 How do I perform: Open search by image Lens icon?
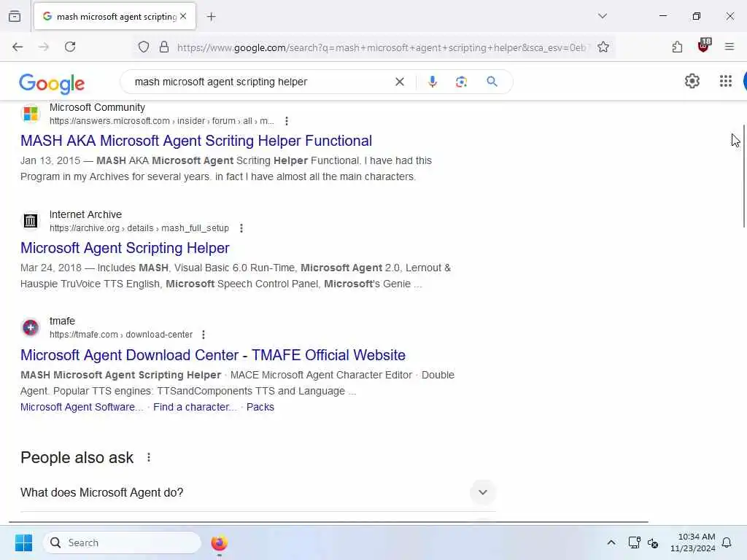461,82
